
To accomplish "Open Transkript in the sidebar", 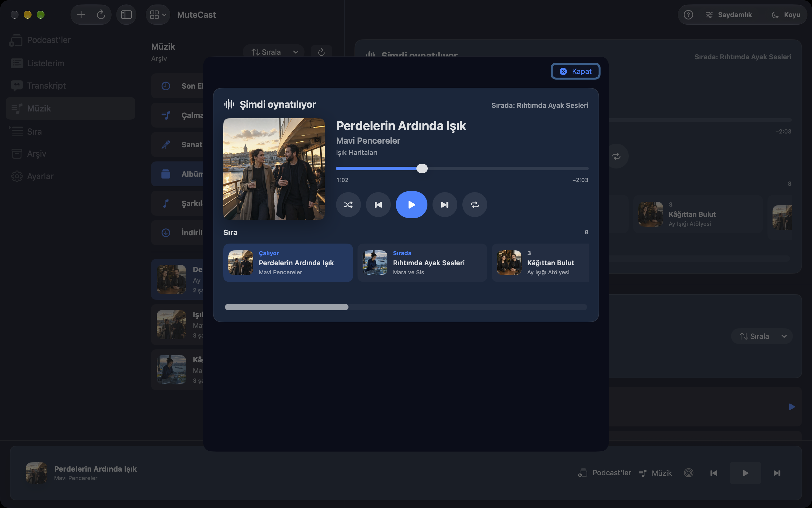I will tap(70, 86).
